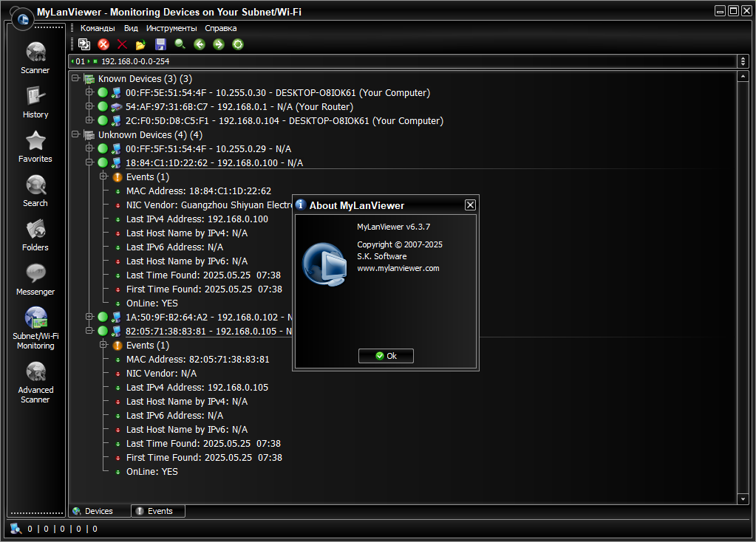Open the Справка menu

pyautogui.click(x=220, y=28)
